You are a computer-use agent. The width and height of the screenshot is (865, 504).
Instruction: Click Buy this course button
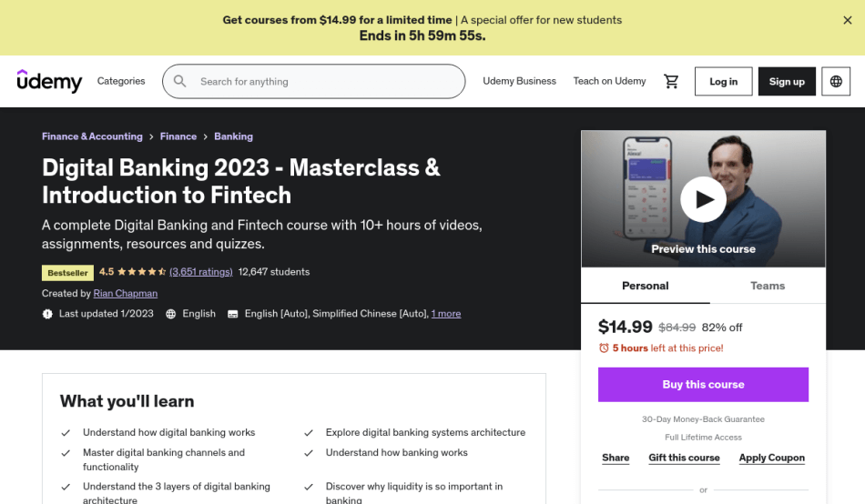coord(703,384)
